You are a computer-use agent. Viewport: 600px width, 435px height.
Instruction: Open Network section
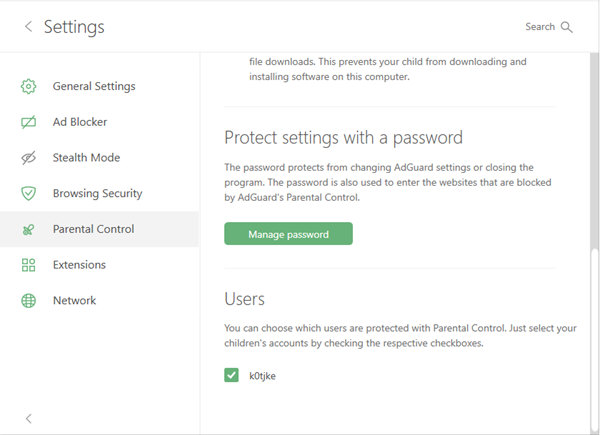99,300
